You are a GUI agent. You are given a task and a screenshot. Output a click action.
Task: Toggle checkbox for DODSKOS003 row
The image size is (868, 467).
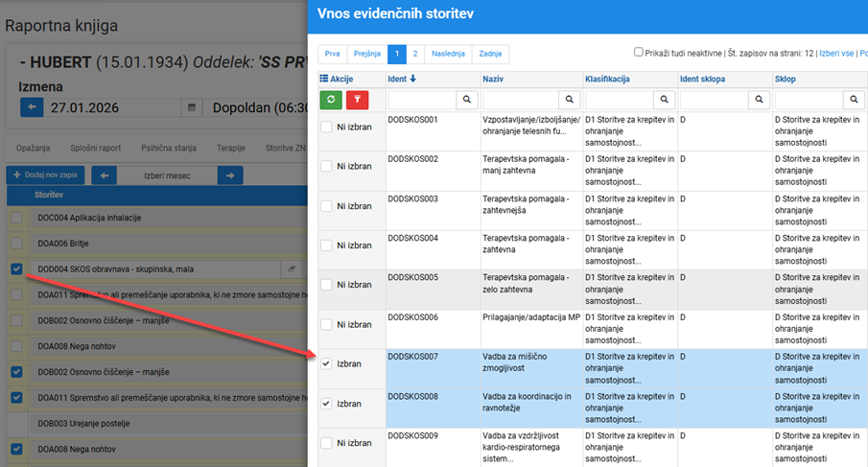click(326, 206)
